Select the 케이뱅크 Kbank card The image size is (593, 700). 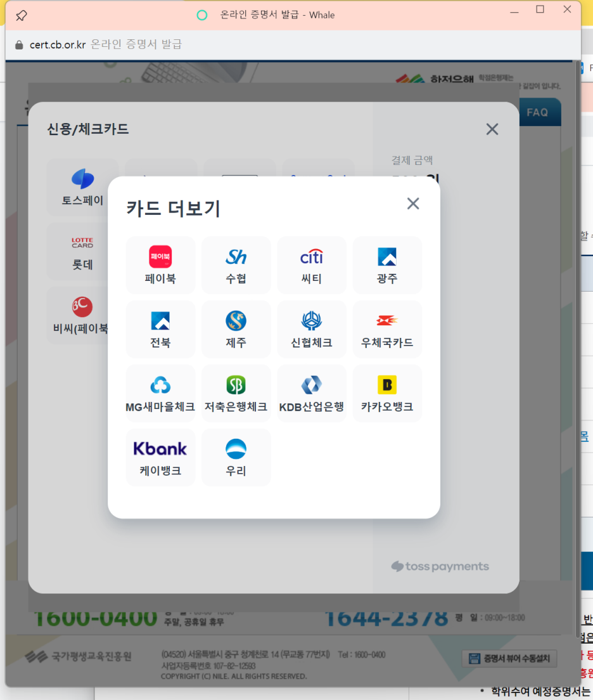(x=160, y=457)
